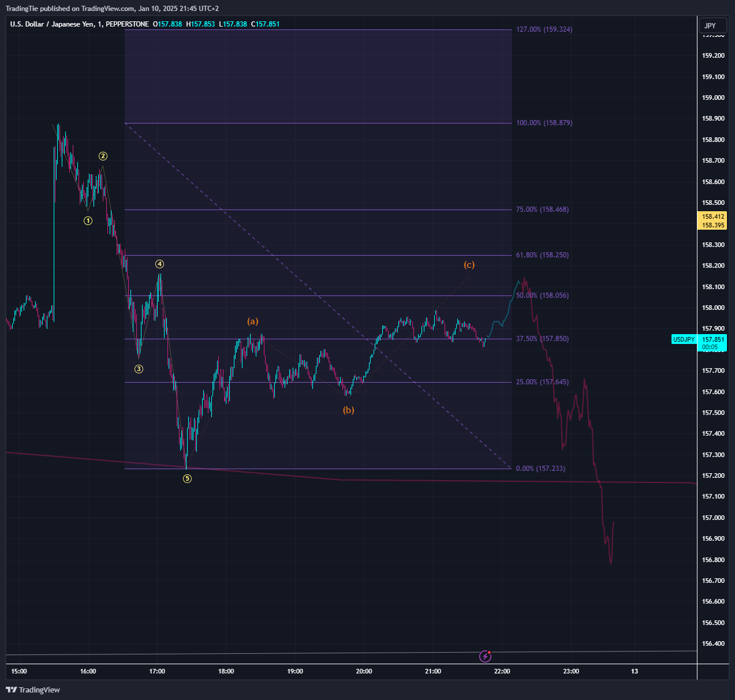Click the 13 date label on time axis
Screen dimensions: 735x700
(635, 671)
